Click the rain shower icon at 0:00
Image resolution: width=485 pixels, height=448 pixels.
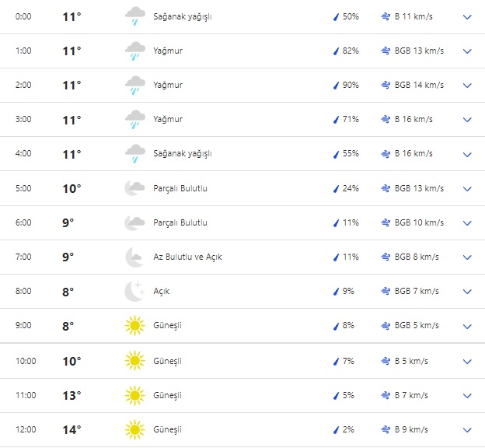[135, 16]
